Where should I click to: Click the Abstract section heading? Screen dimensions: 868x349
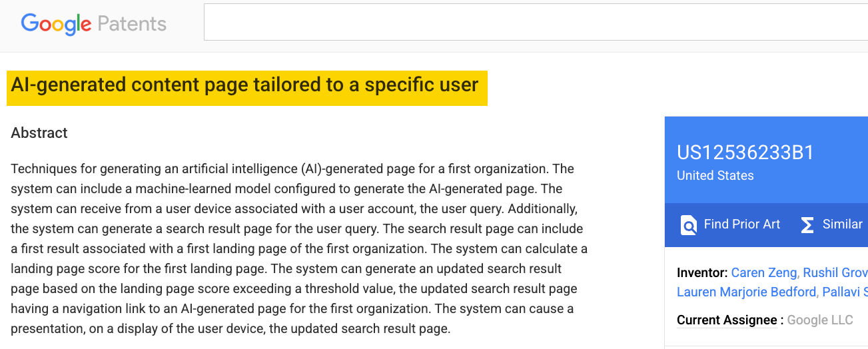point(39,133)
